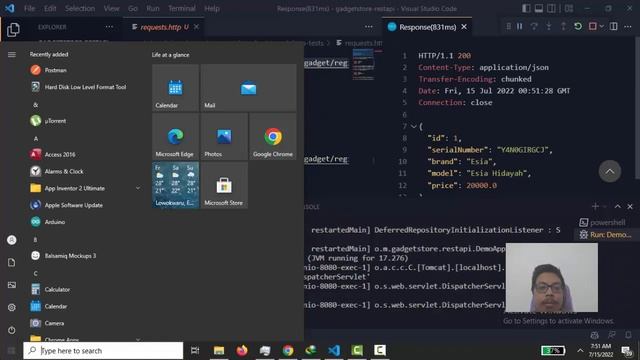Viewport: 640px width, 360px height.
Task: Open Start menu Settings gear
Action: coord(12,307)
